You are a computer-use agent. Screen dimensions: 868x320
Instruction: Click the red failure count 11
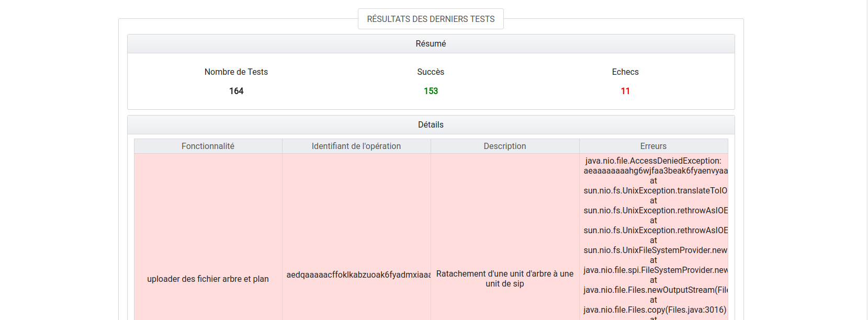coord(625,91)
